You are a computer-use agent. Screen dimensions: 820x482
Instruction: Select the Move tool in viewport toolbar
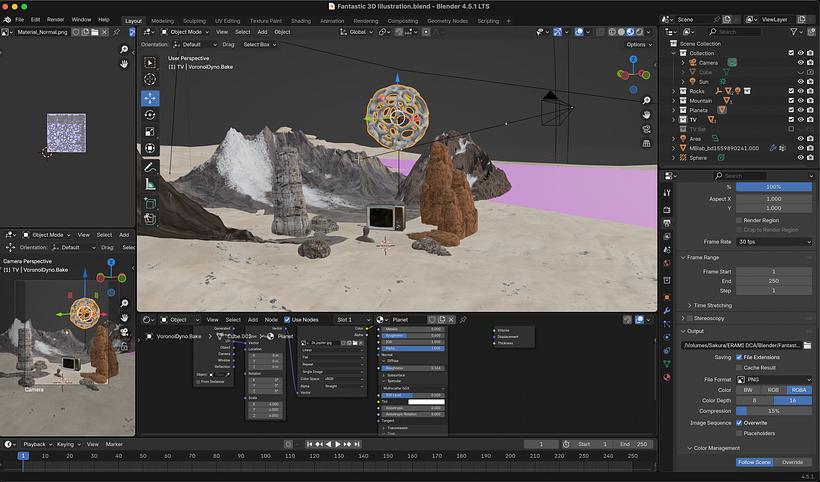coord(150,98)
